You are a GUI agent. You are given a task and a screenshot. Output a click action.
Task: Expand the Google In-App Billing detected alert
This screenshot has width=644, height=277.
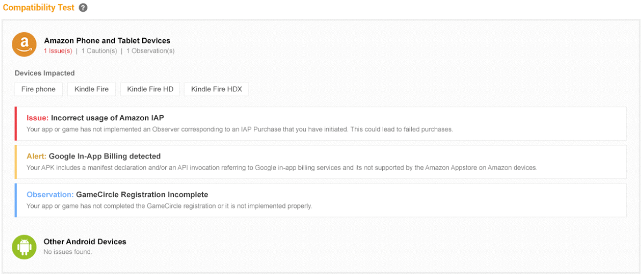pyautogui.click(x=105, y=156)
